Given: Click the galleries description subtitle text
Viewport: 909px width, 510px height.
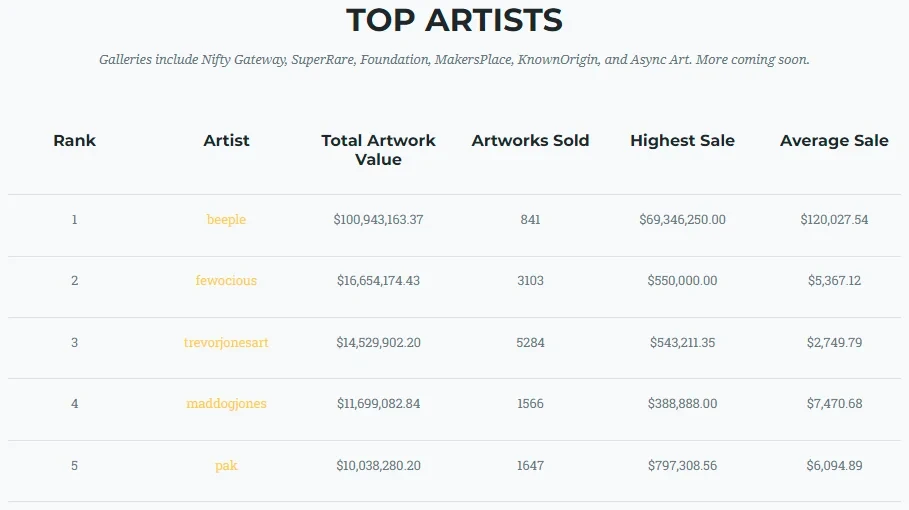Looking at the screenshot, I should (x=454, y=60).
